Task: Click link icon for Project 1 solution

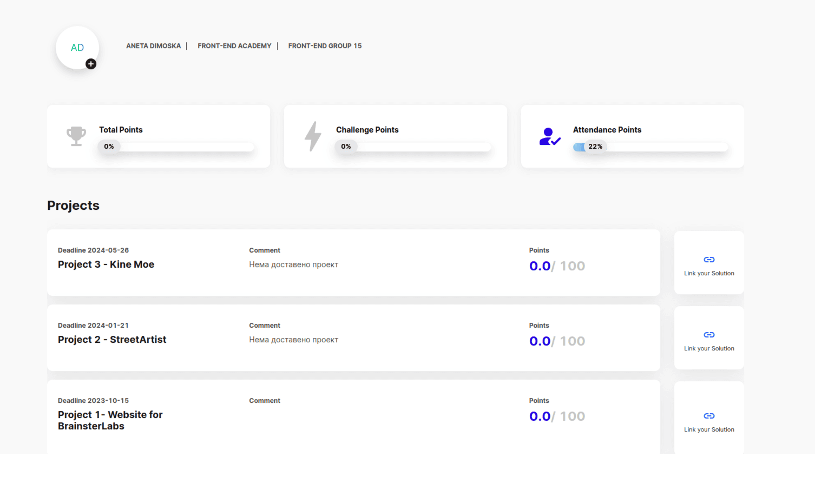Action: [x=709, y=416]
